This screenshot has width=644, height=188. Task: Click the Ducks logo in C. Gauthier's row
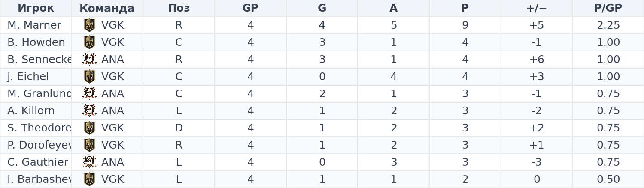(89, 162)
